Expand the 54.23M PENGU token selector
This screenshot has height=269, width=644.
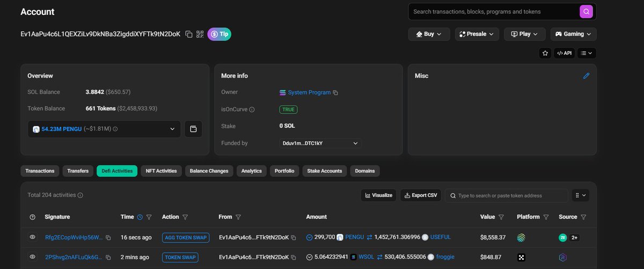(x=104, y=129)
